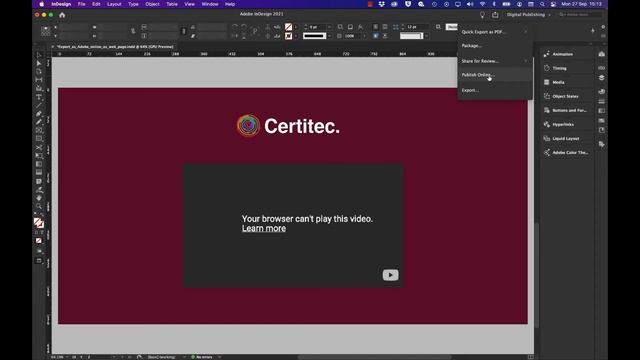The image size is (640, 360).
Task: Open the InDesign application menu
Action: click(61, 4)
